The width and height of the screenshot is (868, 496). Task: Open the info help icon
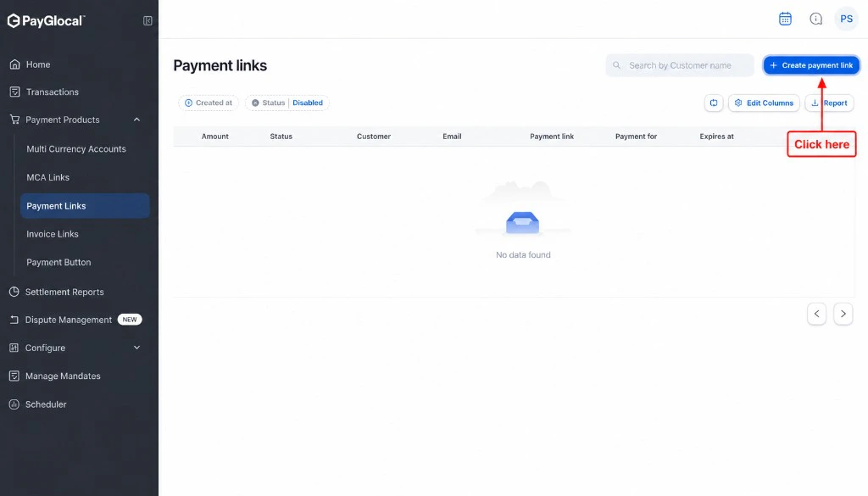click(816, 19)
